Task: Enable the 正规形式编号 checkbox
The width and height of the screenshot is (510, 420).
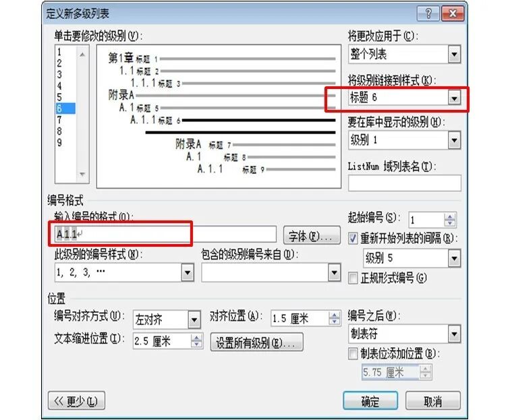Action: tap(353, 278)
